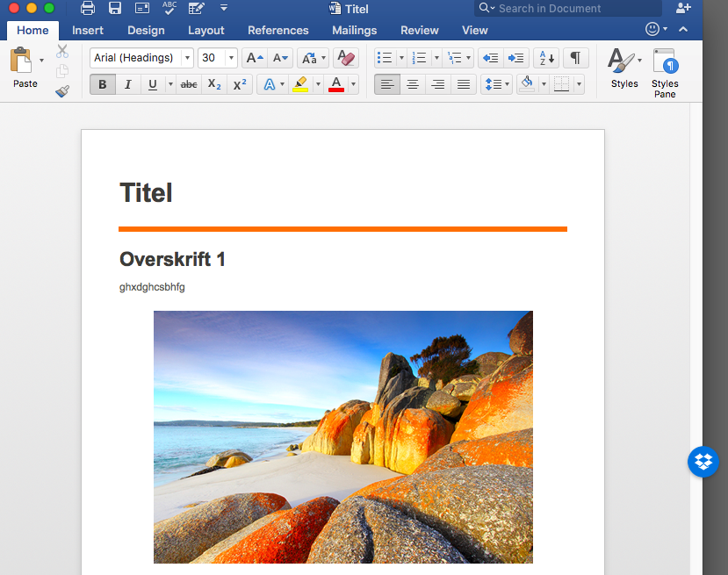Click the Clear Formatting eraser icon
This screenshot has width=728, height=575.
coord(346,58)
